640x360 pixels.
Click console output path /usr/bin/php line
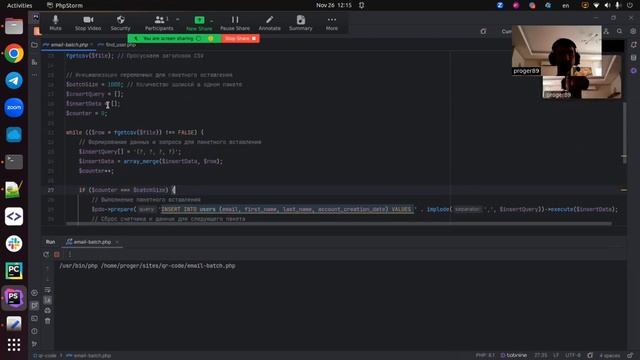147,266
